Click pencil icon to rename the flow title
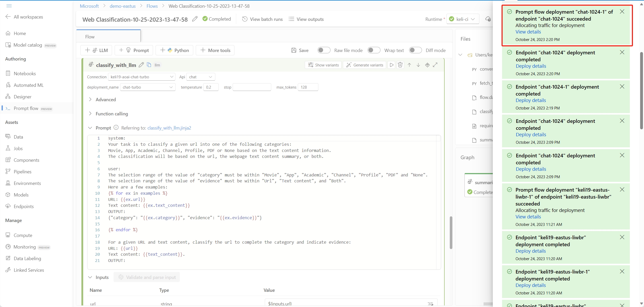Viewport: 644px width, 307px height. (x=195, y=19)
